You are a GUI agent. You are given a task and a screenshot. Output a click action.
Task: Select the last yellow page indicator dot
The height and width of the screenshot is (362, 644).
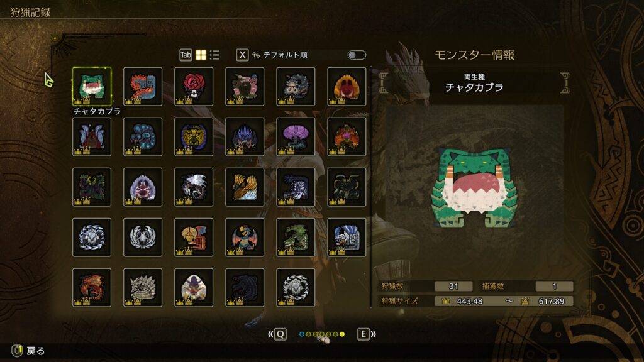[342, 334]
